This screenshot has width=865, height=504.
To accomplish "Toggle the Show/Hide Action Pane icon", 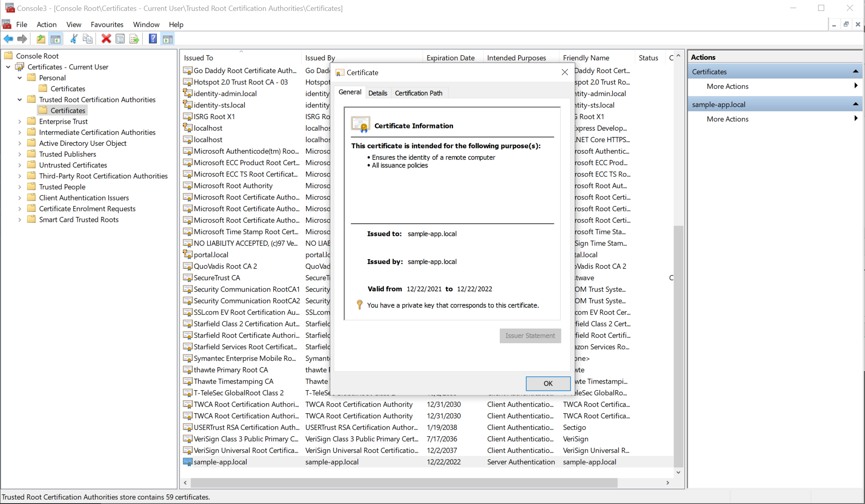I will (167, 39).
